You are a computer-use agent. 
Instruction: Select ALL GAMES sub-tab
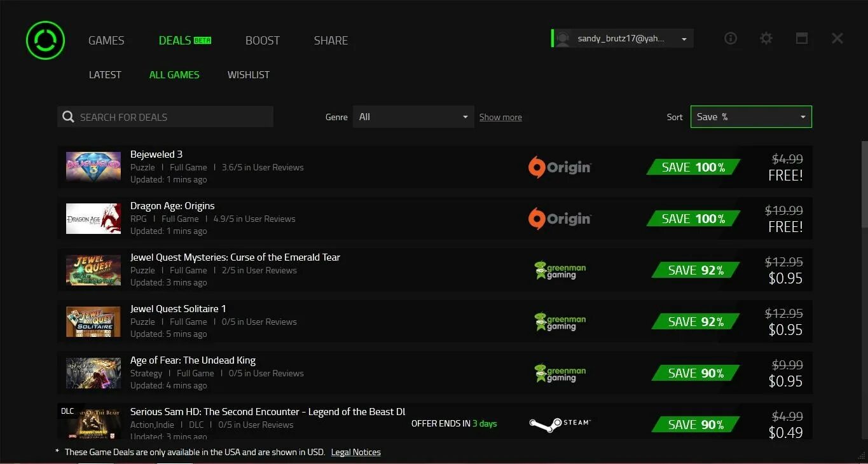pos(174,74)
